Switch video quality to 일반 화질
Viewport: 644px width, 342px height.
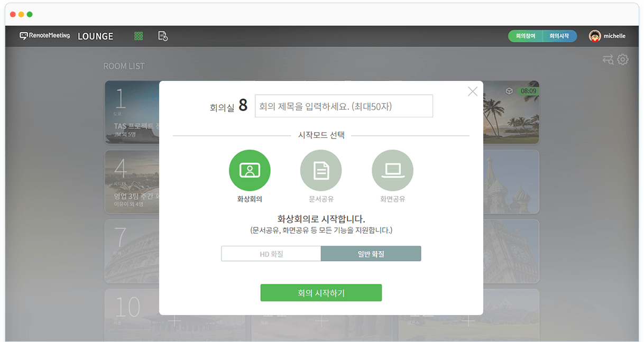point(371,254)
